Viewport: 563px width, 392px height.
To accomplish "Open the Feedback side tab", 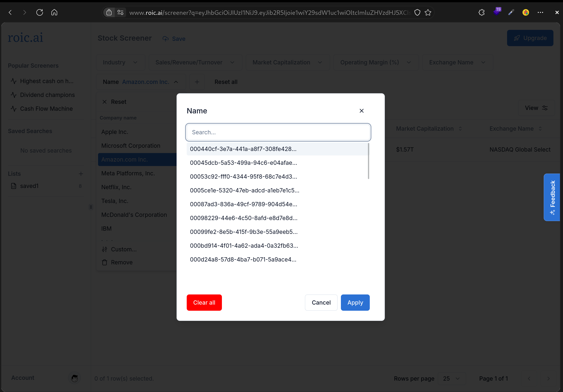I will pyautogui.click(x=552, y=197).
